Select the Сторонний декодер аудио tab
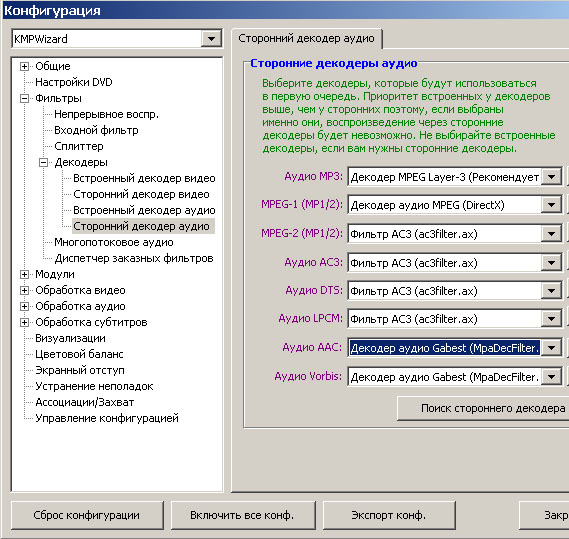 point(306,38)
